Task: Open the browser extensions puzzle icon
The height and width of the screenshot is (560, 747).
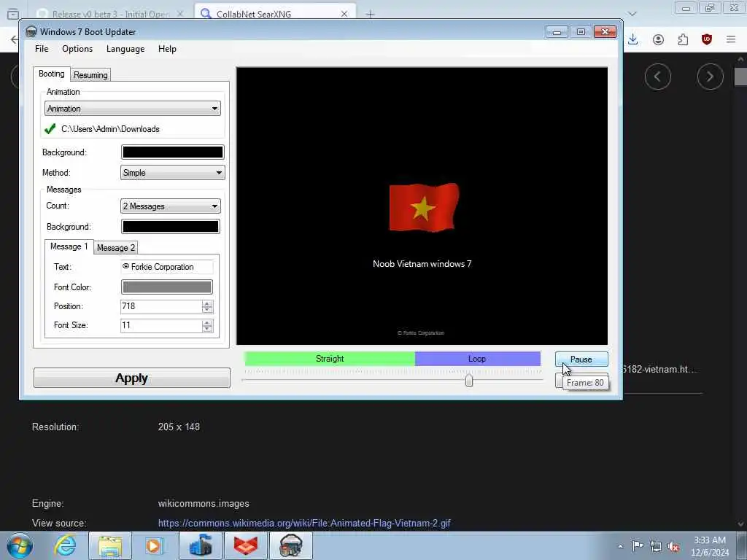Action: click(683, 39)
